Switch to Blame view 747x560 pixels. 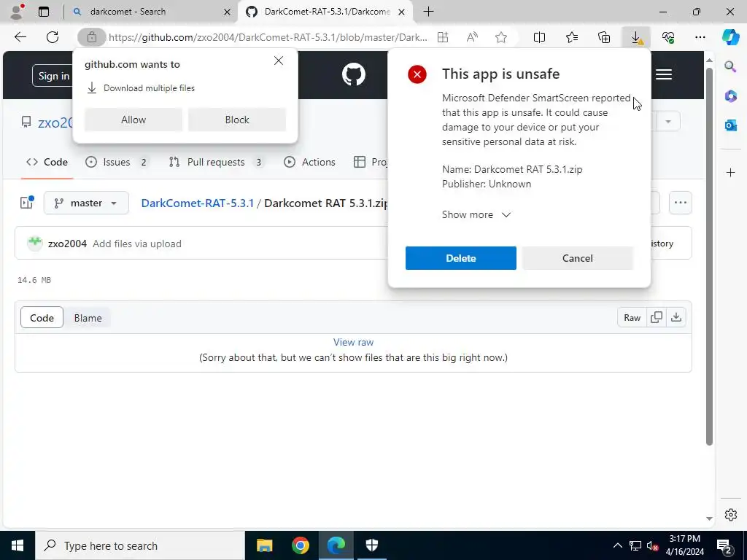click(x=88, y=318)
